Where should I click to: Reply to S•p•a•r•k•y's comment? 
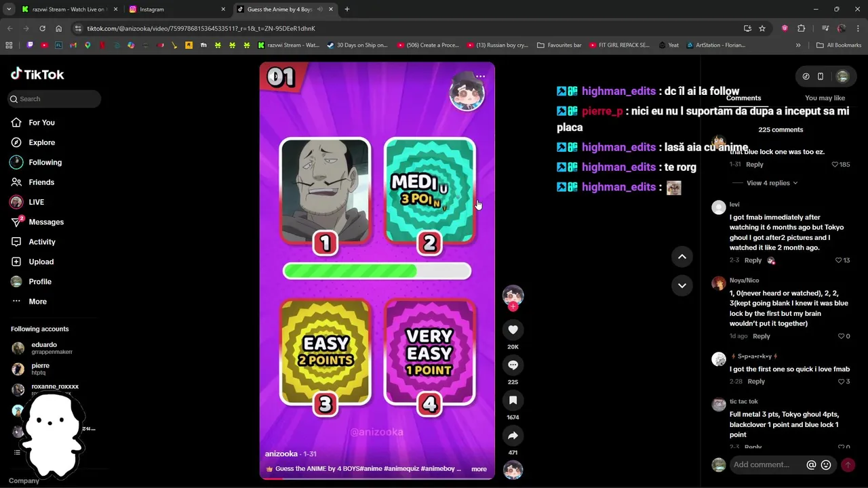(x=756, y=382)
